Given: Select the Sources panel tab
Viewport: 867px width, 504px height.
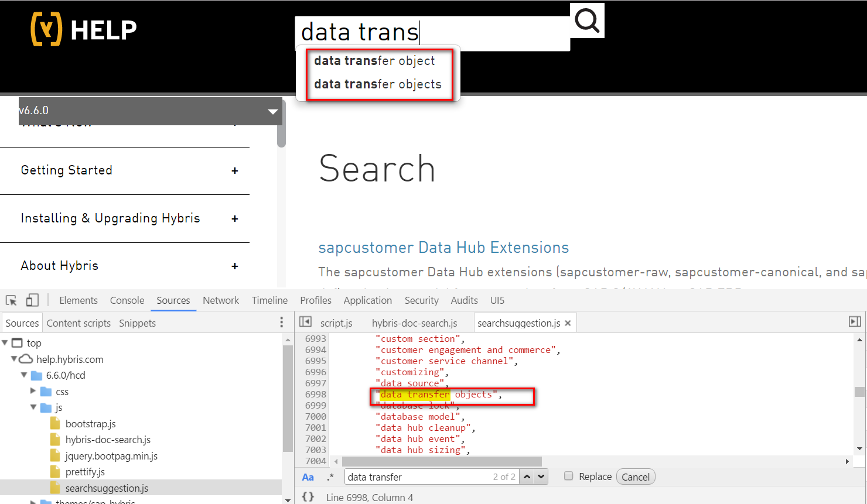Looking at the screenshot, I should coord(173,300).
